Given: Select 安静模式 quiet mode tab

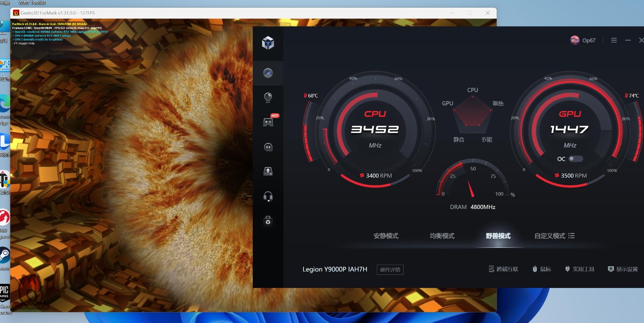Looking at the screenshot, I should (x=386, y=236).
